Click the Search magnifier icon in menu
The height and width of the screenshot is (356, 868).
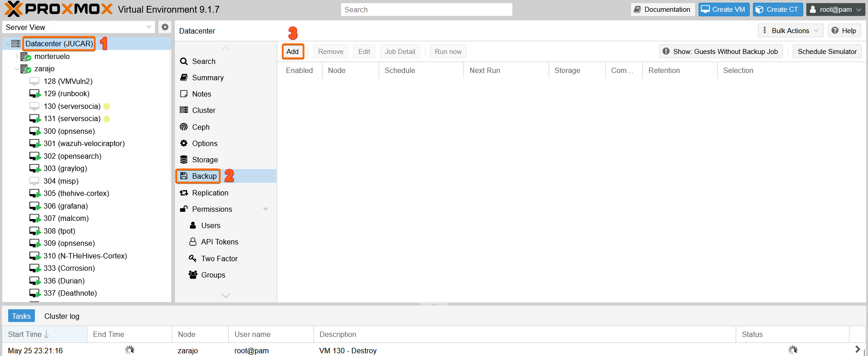(183, 61)
